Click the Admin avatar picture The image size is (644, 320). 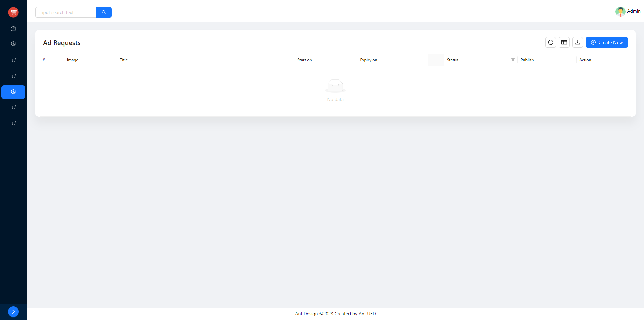[620, 11]
